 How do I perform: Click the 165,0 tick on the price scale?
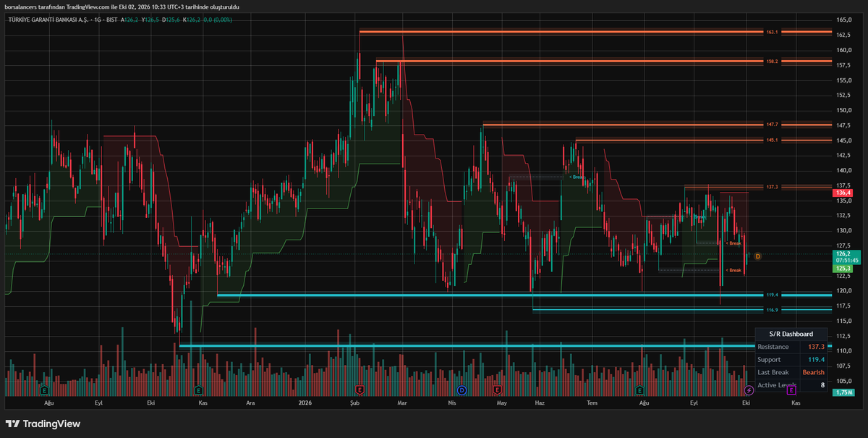tap(843, 20)
